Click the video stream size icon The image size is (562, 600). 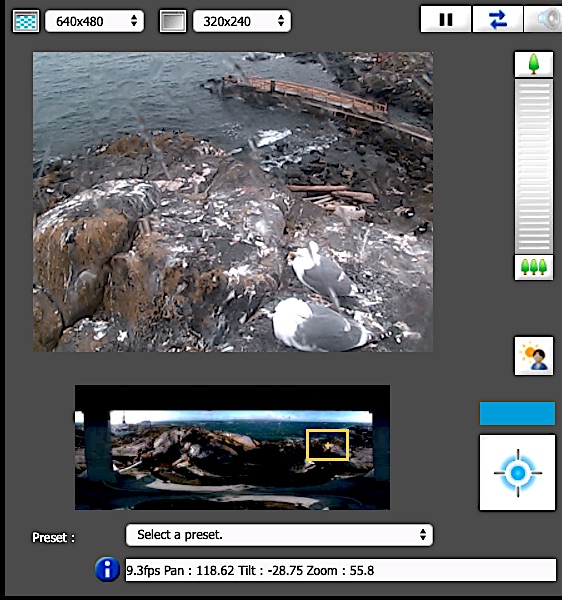26,21
